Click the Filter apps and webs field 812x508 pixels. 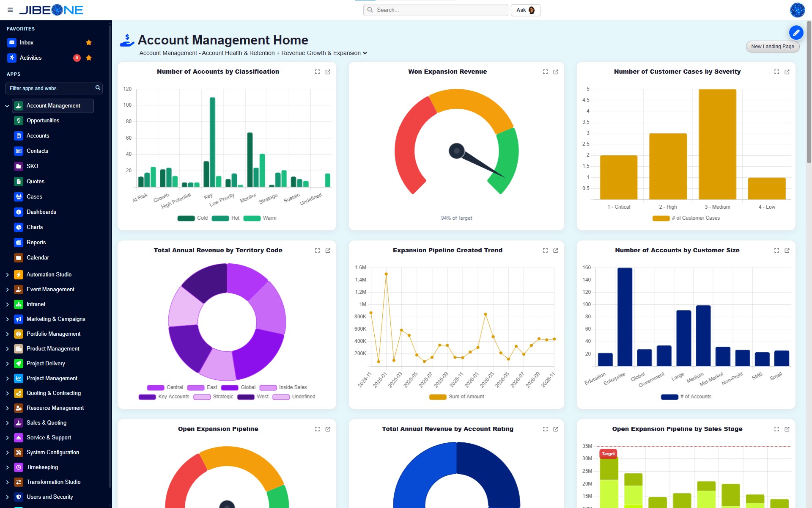click(x=54, y=88)
